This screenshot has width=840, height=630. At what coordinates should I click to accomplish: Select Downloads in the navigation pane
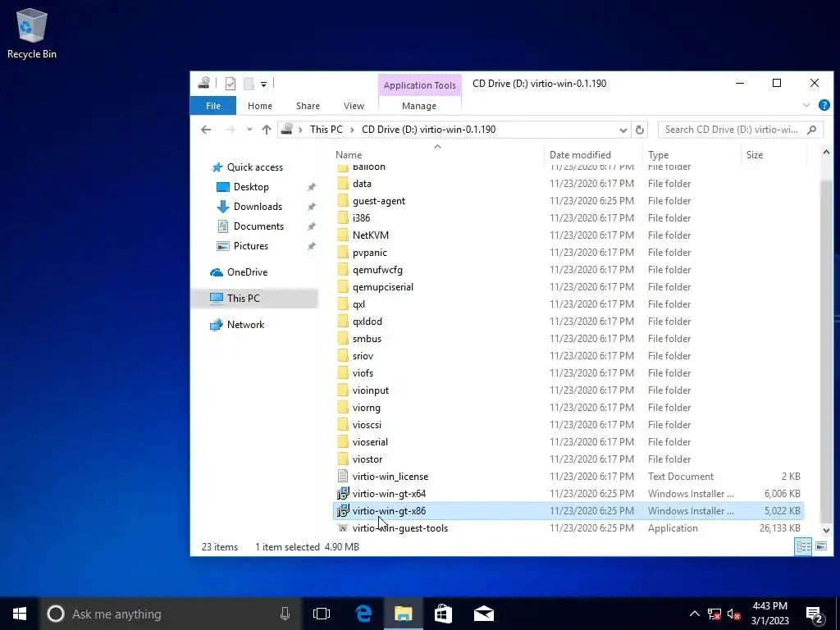pyautogui.click(x=257, y=207)
